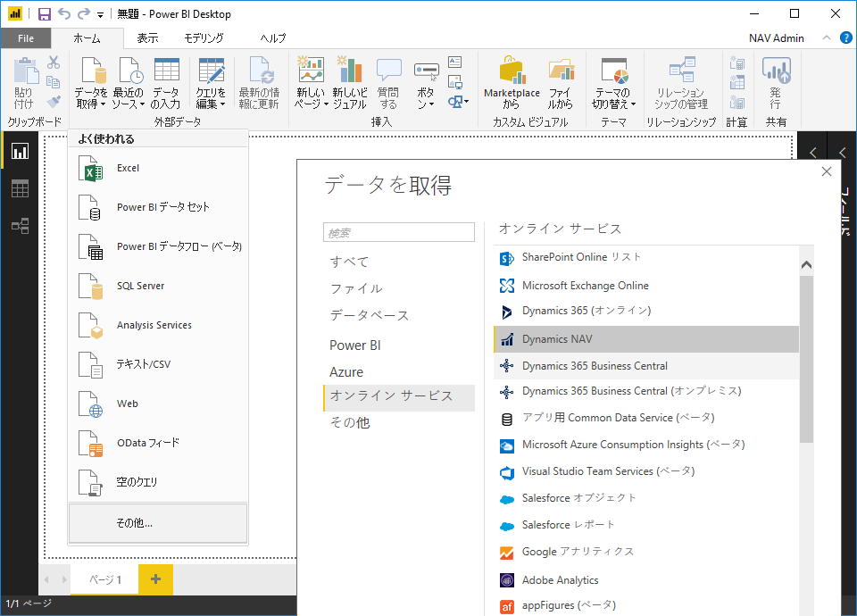Click the blue help question mark icon

coord(845,37)
